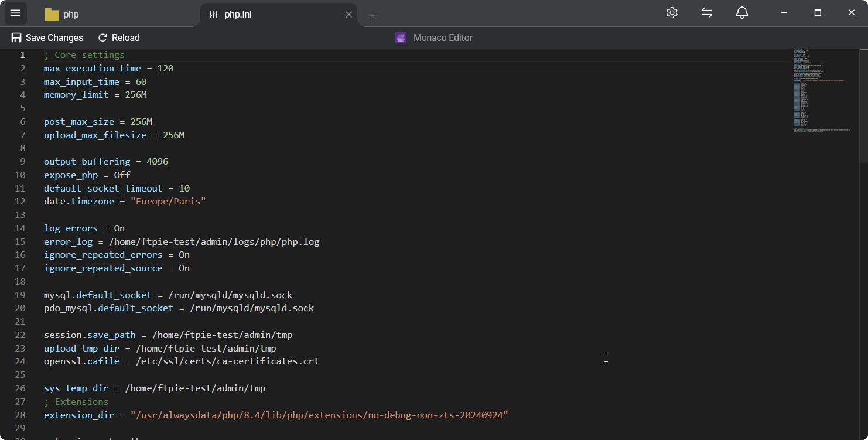
Task: Click the sliders icon on the php.ini tab
Action: tap(213, 14)
